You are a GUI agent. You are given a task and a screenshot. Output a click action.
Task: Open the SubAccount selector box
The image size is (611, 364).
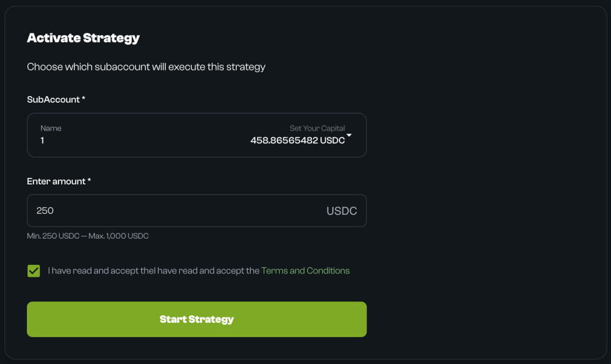[196, 135]
